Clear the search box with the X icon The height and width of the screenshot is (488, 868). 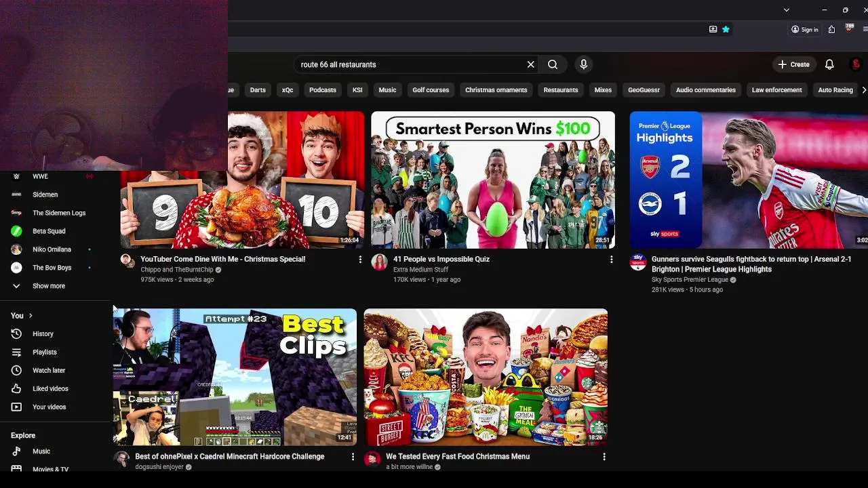531,64
